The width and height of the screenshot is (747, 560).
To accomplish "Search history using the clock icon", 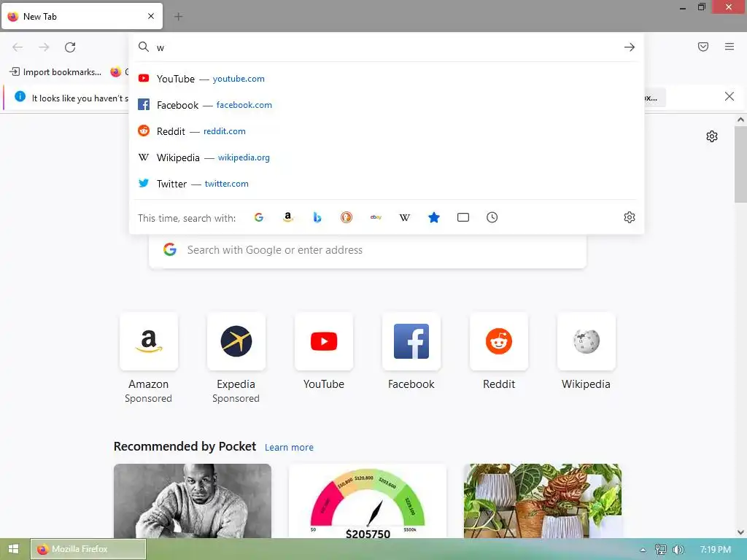I will [492, 217].
